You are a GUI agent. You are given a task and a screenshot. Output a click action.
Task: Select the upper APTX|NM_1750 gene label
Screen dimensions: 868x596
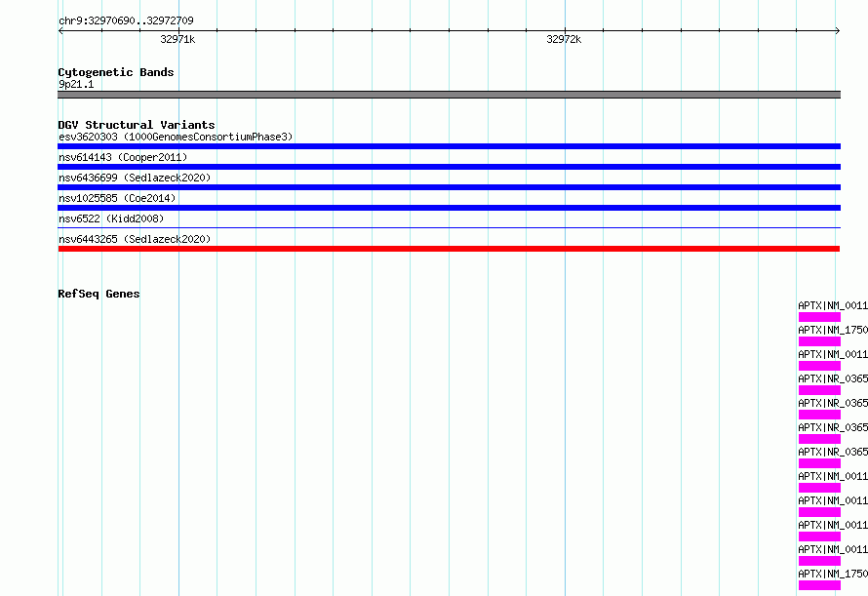[833, 330]
